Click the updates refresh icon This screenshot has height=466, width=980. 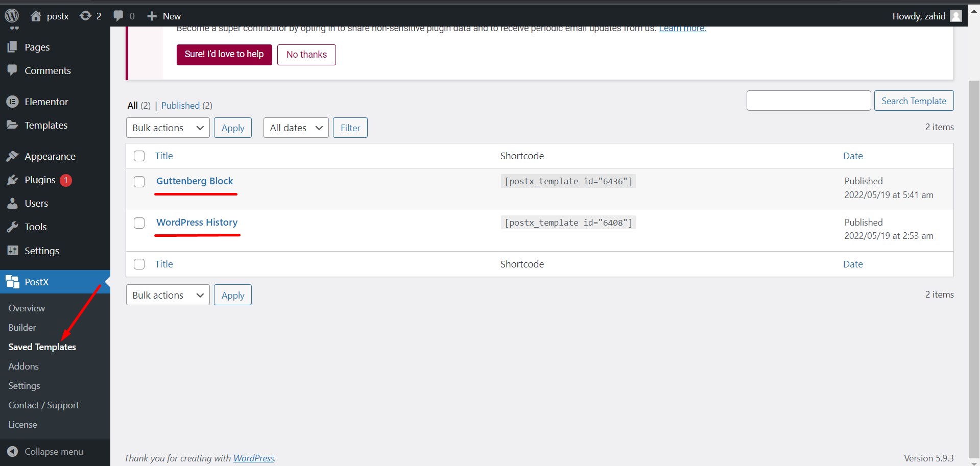click(85, 16)
